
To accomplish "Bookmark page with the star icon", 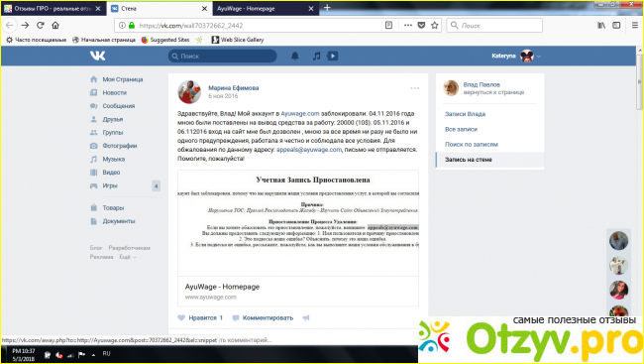I will [x=435, y=26].
